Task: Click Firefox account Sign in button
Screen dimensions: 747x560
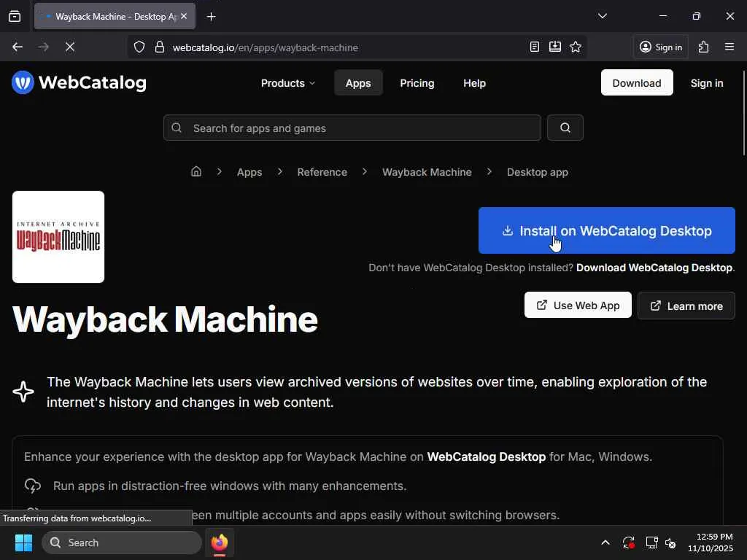Action: [661, 47]
